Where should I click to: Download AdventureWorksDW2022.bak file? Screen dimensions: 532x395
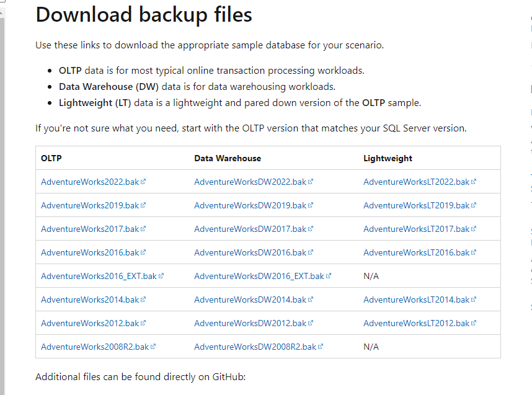250,182
